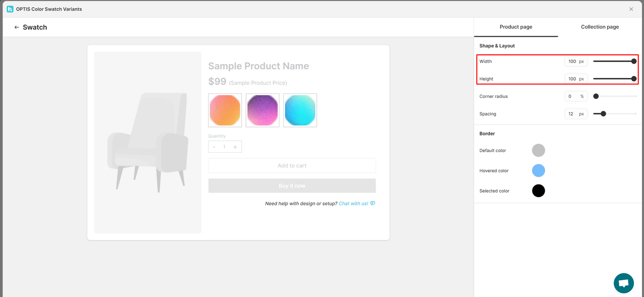This screenshot has height=297, width=644.
Task: Click the quantity plus button
Action: click(x=235, y=147)
